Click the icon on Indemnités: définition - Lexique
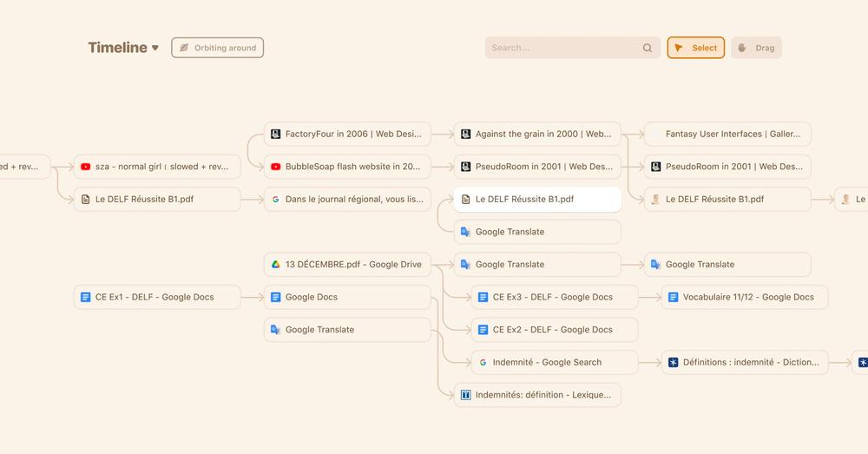 (465, 395)
